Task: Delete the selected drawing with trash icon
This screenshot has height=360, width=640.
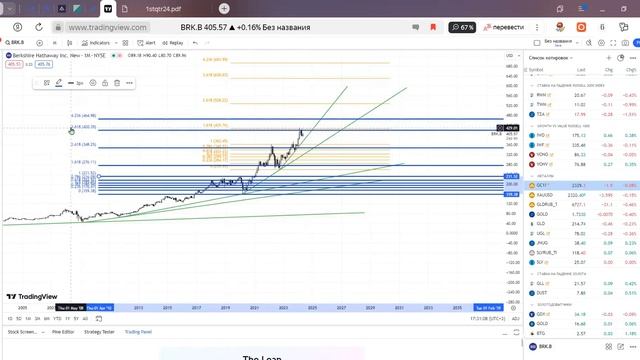Action: tap(117, 83)
